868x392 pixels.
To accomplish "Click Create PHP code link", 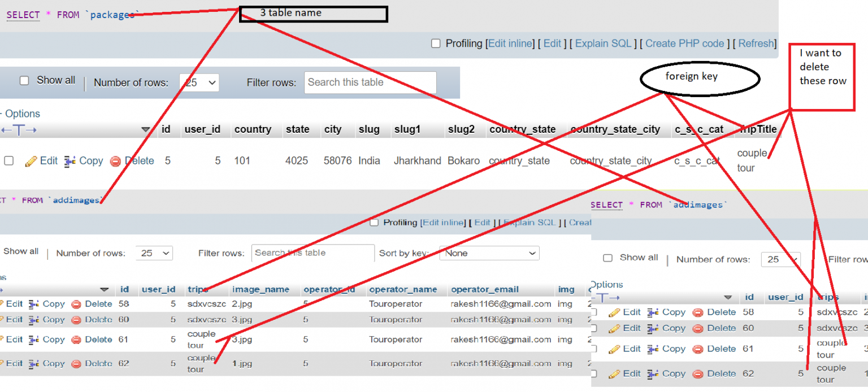I will point(685,43).
